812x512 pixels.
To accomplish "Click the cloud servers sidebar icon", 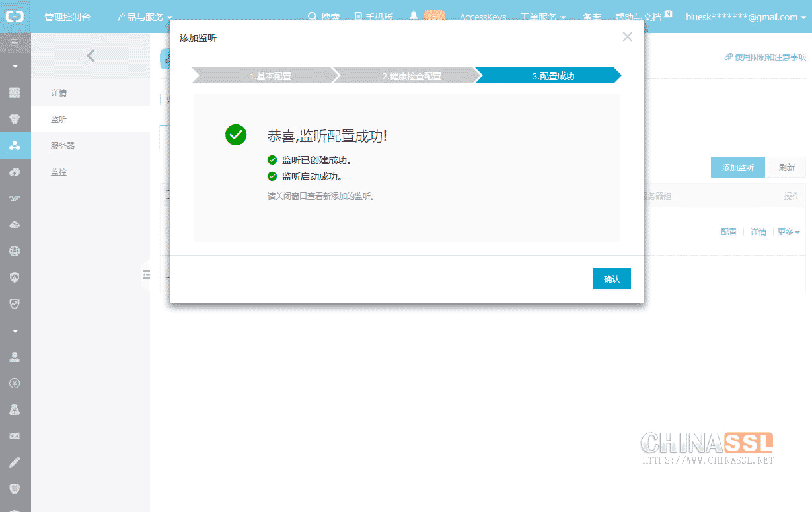I will coord(15,92).
